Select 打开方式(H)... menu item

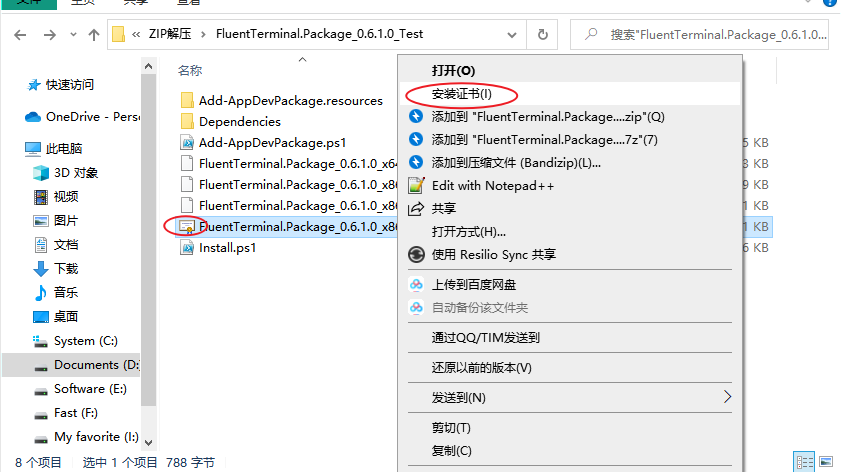[468, 232]
